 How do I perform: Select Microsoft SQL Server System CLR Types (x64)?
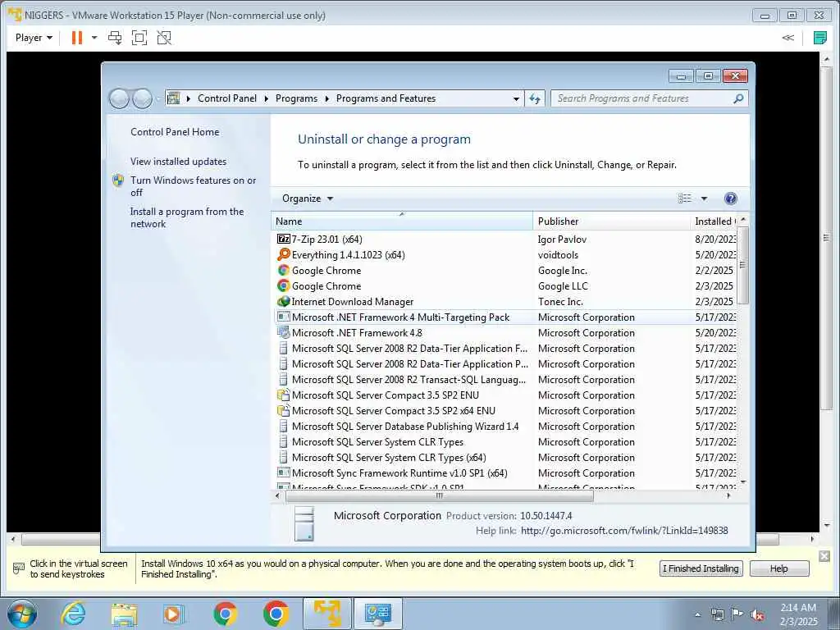pyautogui.click(x=505, y=458)
